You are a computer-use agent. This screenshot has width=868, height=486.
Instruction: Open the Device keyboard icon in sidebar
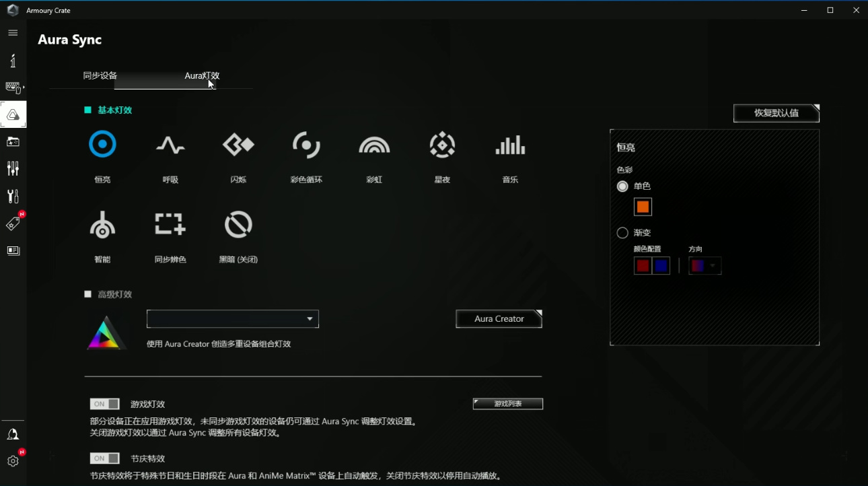13,88
